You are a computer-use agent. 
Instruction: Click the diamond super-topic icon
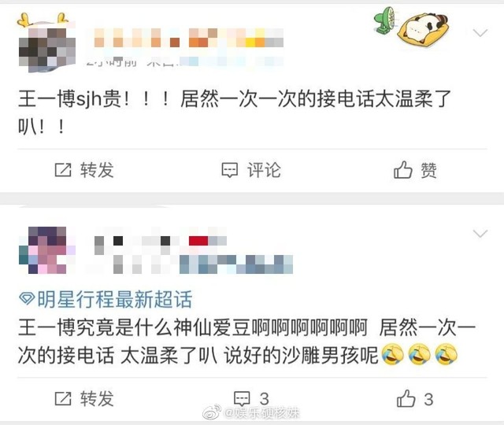click(x=27, y=299)
